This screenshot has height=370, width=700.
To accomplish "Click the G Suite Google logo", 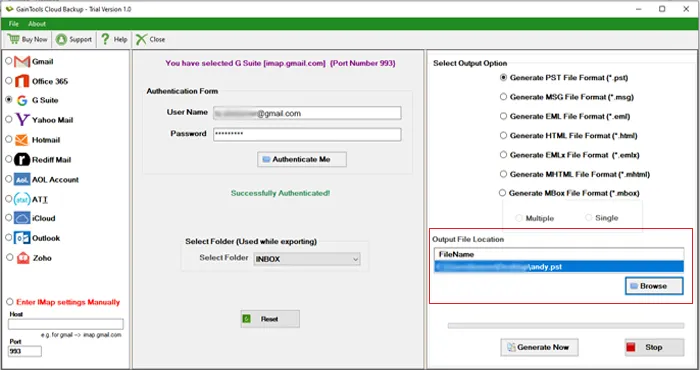I will pos(22,100).
